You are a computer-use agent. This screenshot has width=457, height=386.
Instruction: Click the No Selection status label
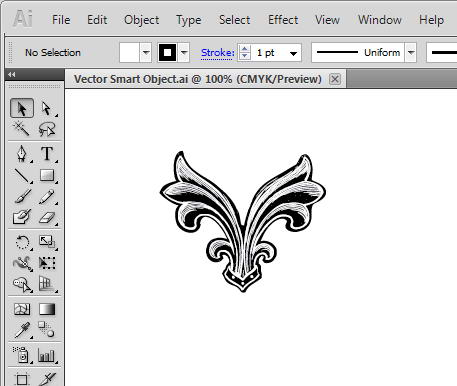pos(53,53)
